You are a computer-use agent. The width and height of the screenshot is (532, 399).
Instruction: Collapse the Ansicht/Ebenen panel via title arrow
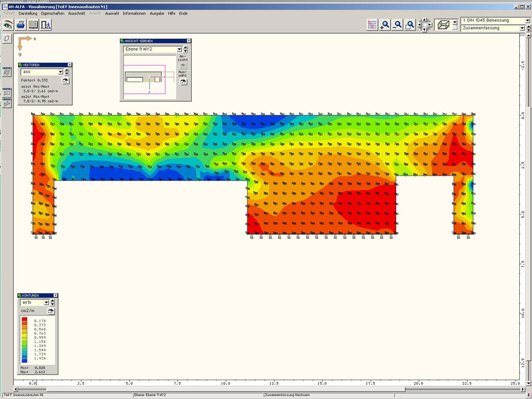coord(188,41)
